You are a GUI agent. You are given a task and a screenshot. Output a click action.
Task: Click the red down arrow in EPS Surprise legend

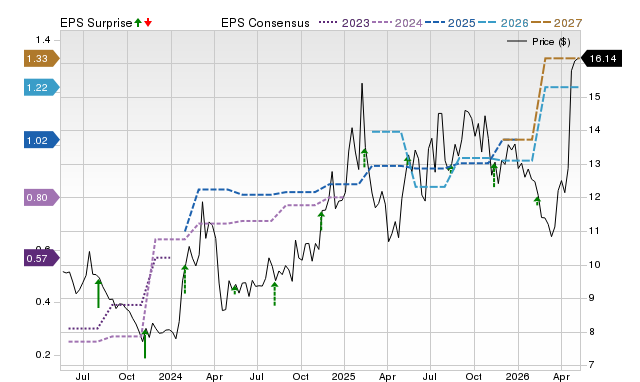pos(148,23)
